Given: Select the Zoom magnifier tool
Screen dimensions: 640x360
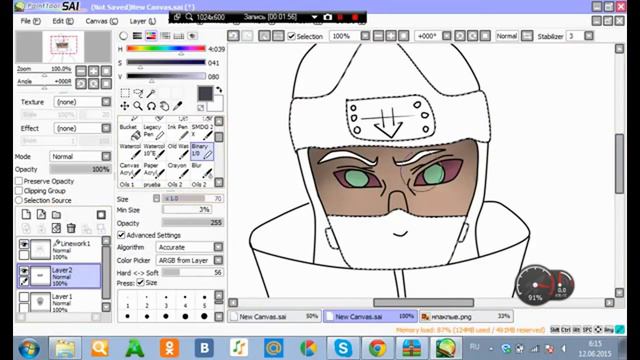Looking at the screenshot, I should click(138, 107).
